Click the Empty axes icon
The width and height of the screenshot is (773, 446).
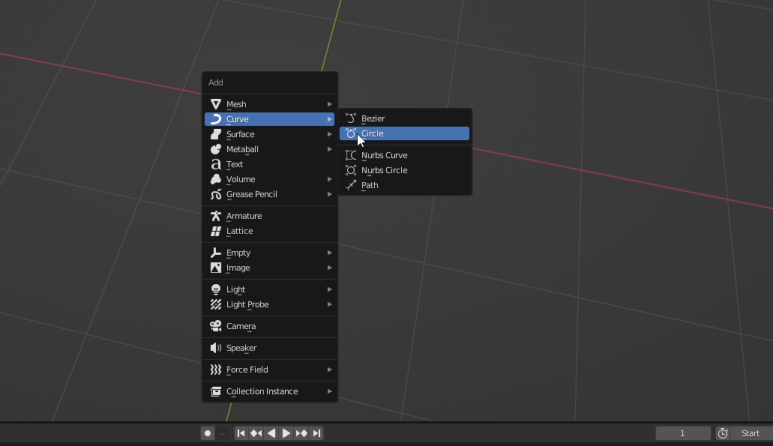(215, 253)
